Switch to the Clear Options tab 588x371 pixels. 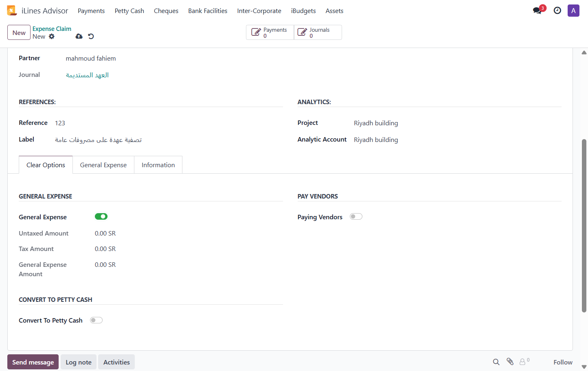46,165
